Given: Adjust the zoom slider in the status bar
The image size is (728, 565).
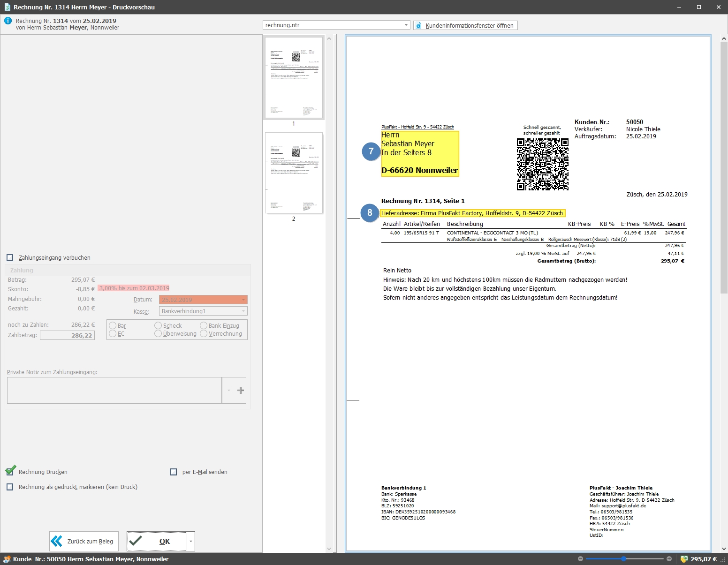Looking at the screenshot, I should click(x=623, y=559).
